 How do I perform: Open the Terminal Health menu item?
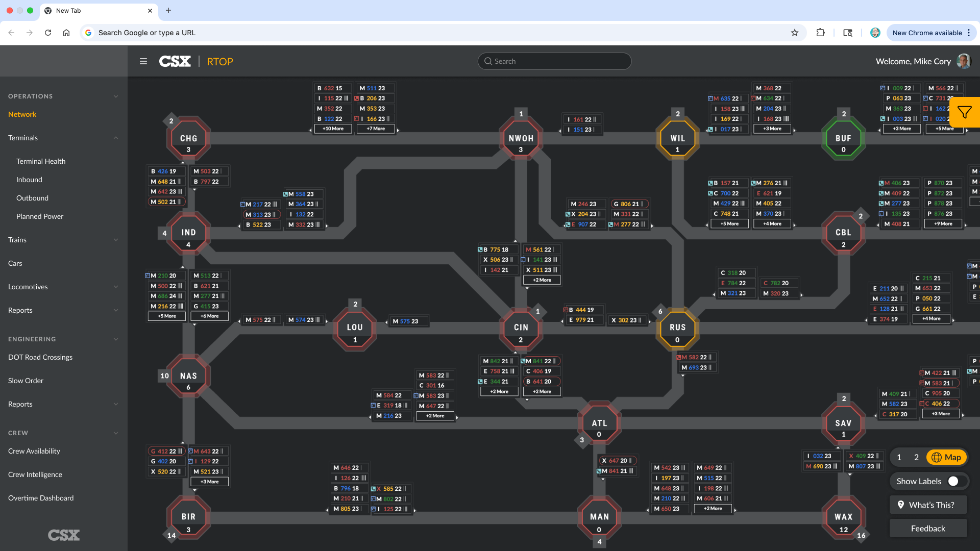point(41,161)
